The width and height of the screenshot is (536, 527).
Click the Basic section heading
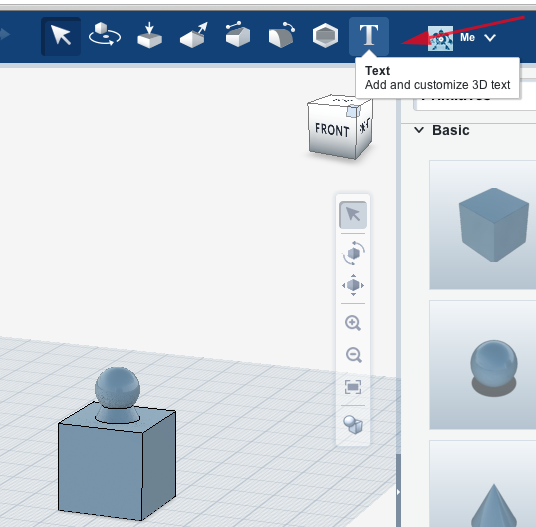(451, 130)
